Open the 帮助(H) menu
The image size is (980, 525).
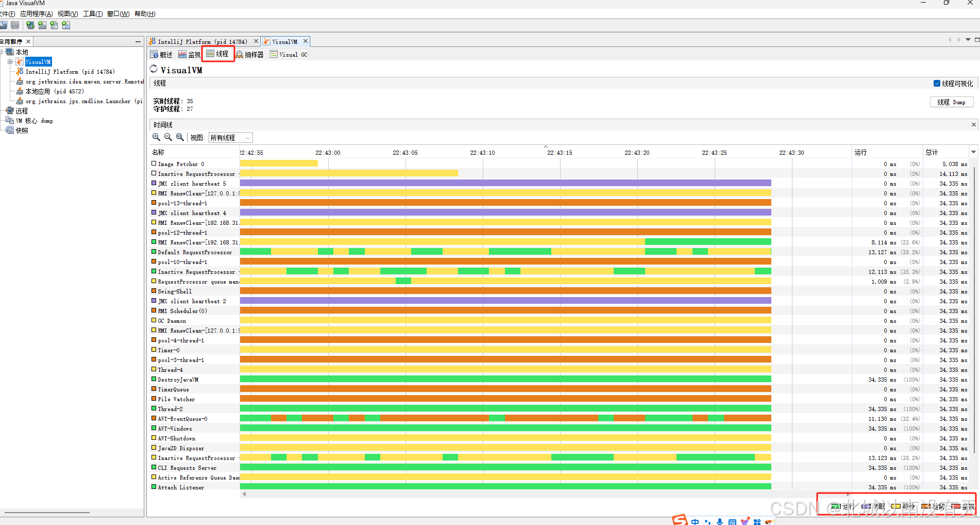click(x=145, y=14)
